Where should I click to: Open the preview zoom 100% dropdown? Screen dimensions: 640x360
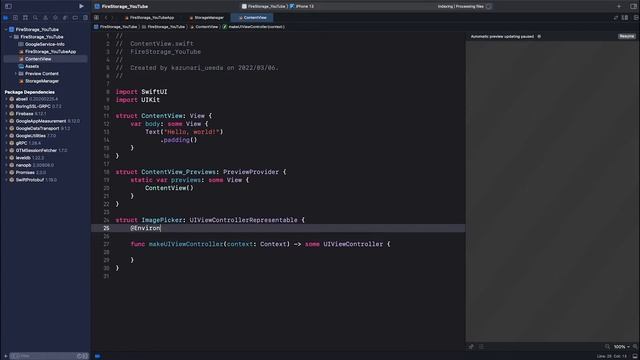[622, 347]
